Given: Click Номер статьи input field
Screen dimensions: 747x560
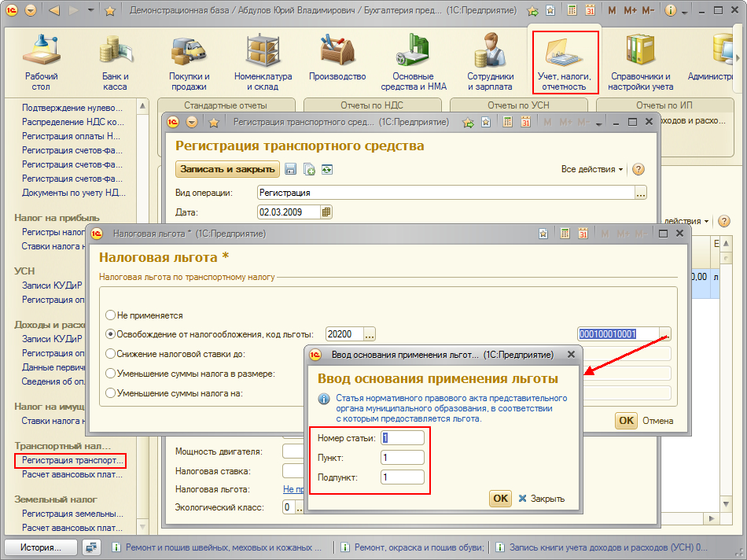Looking at the screenshot, I should 403,438.
